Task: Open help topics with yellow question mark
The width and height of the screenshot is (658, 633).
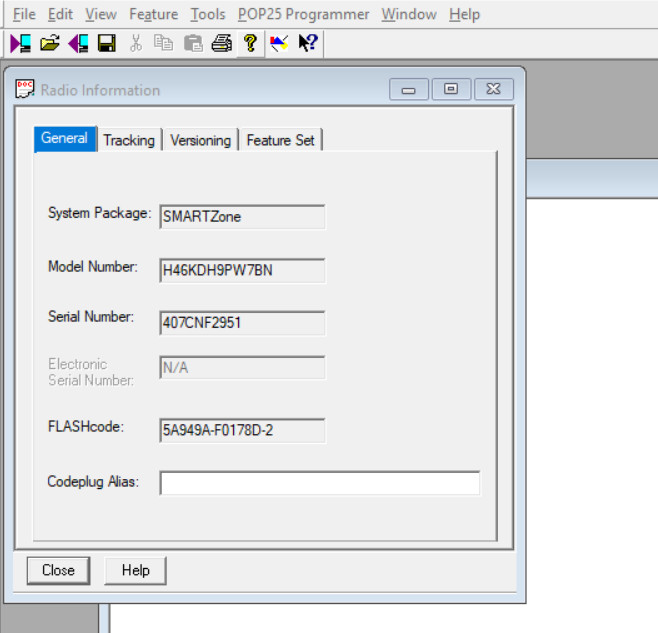Action: pyautogui.click(x=251, y=43)
